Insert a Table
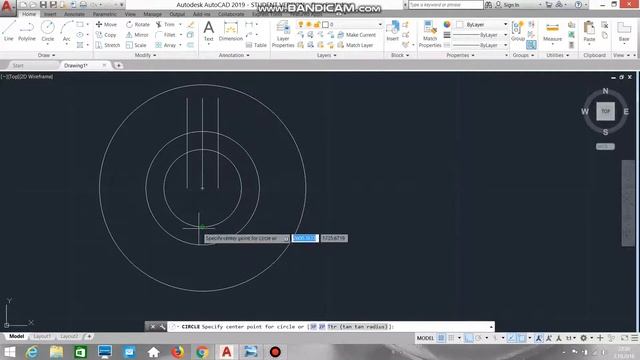The height and width of the screenshot is (360, 640). tap(256, 45)
